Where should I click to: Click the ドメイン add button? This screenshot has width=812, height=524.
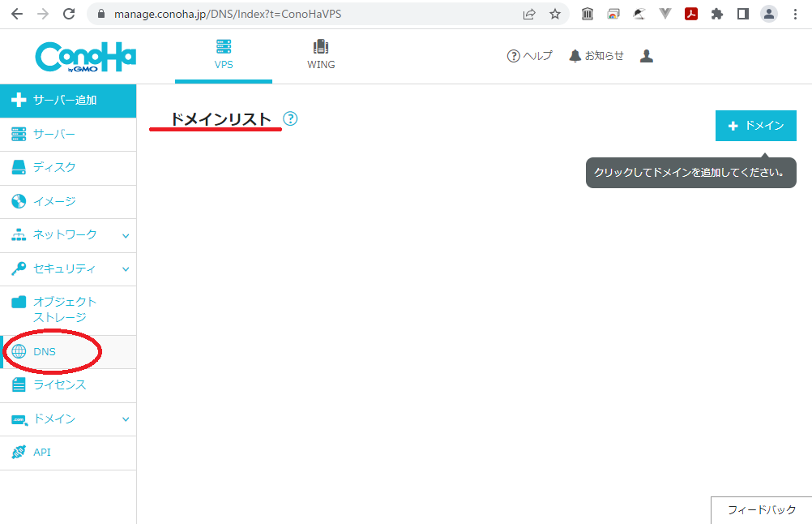tap(755, 126)
